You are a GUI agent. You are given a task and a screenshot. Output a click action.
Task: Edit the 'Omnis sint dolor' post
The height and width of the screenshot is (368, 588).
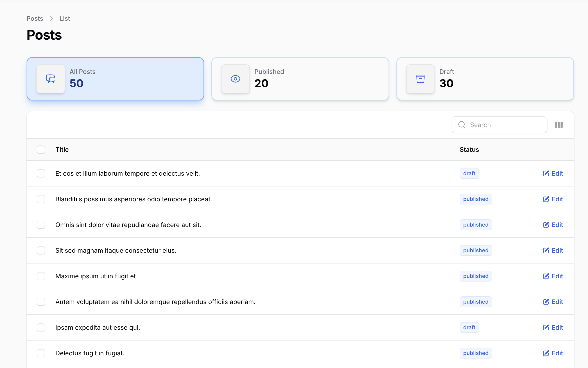coord(553,225)
